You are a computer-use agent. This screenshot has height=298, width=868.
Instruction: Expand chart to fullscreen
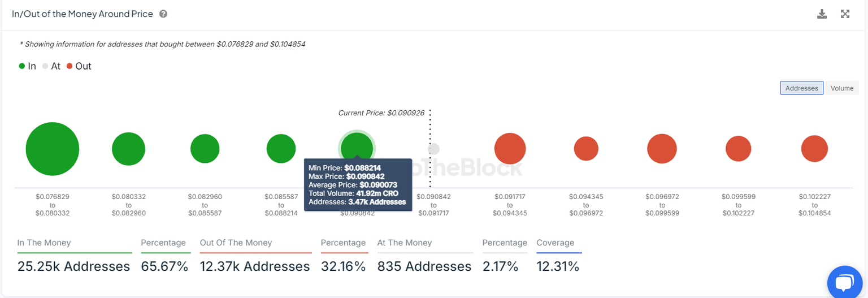[x=845, y=14]
